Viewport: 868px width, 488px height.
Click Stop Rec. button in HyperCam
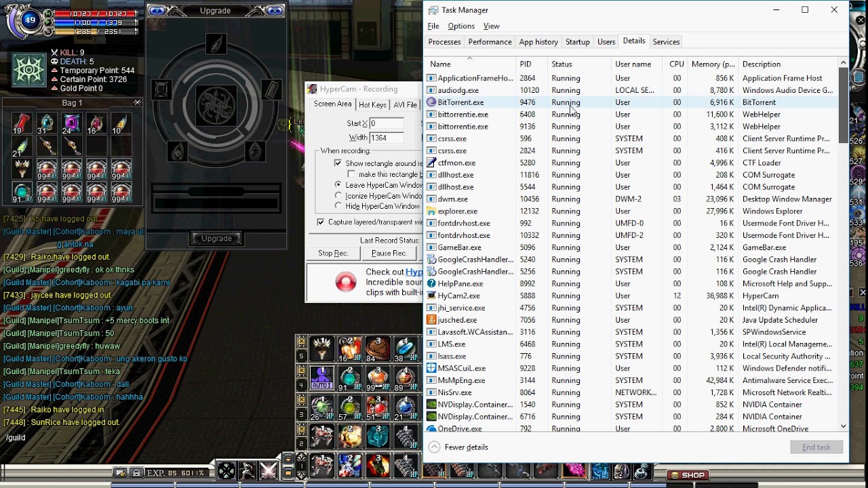click(x=333, y=253)
